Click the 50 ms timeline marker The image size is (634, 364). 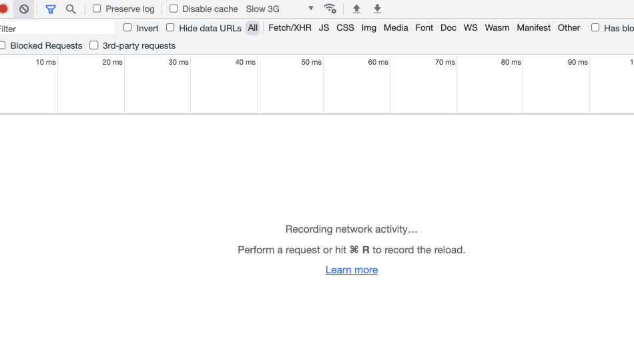point(312,62)
